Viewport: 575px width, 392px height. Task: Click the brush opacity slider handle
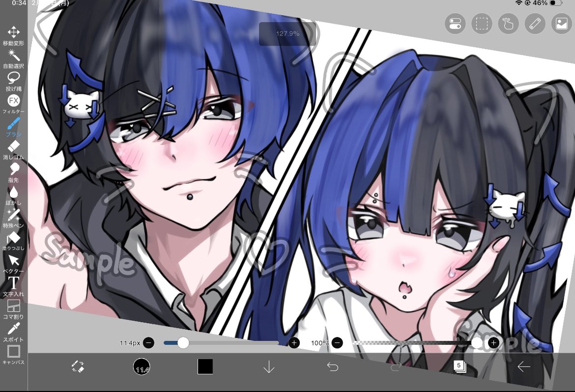(478, 342)
